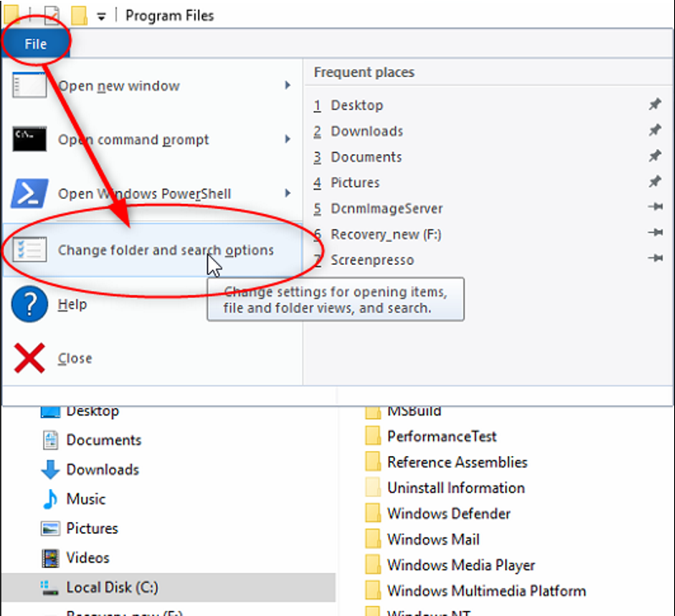Pin DcnmImageServer to Frequent places
Screen dimensions: 675x616
pos(654,208)
